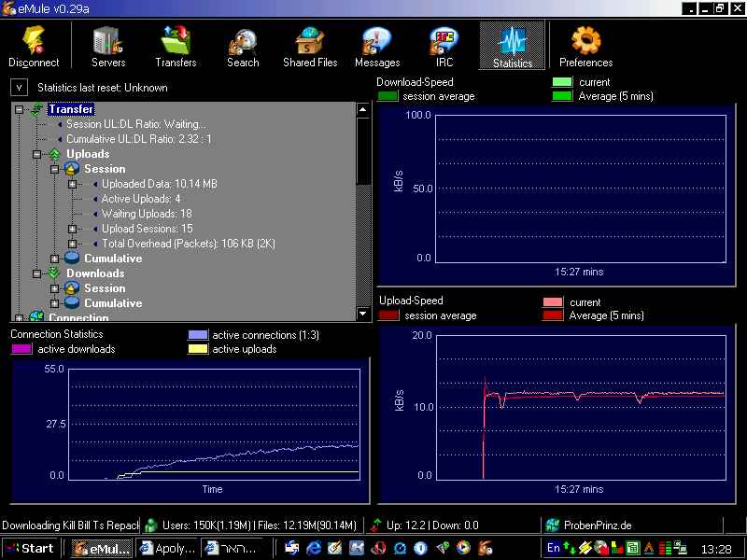The height and width of the screenshot is (560, 747).
Task: Open the Servers view
Action: pos(108,47)
